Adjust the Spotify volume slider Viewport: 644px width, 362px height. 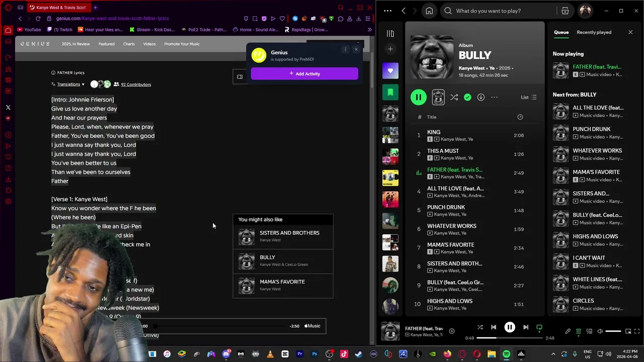coord(613,331)
